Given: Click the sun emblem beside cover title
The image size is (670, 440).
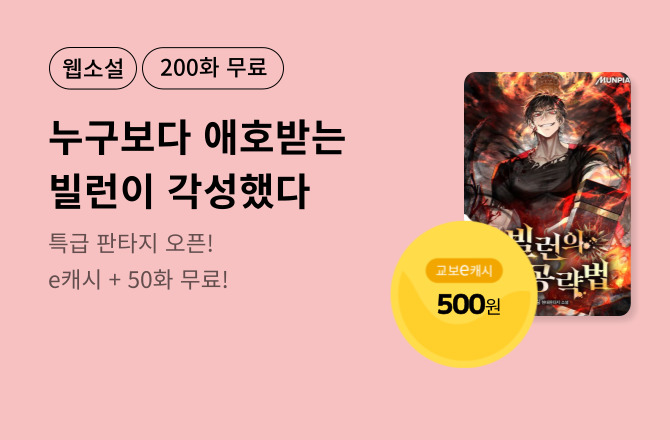Looking at the screenshot, I should pos(595,244).
